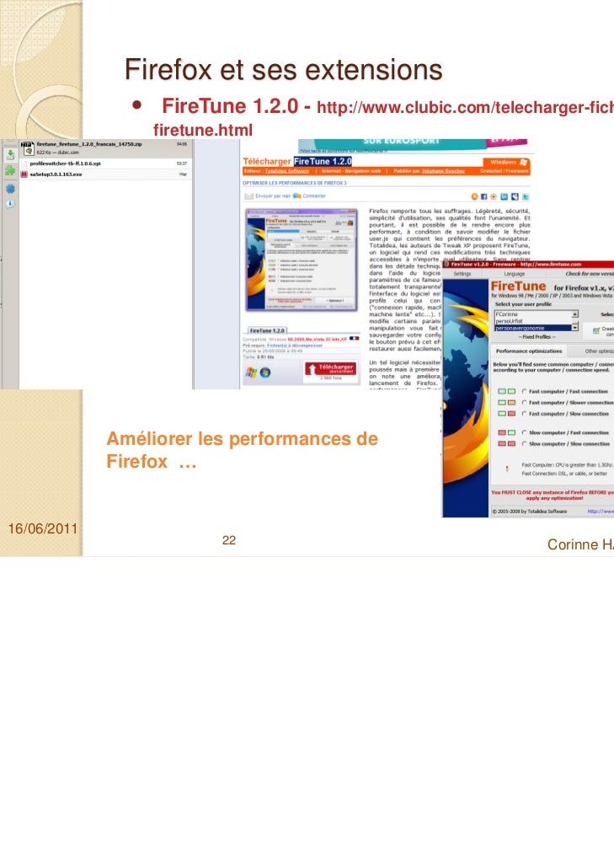Image resolution: width=614 pixels, height=868 pixels.
Task: Click profile list scroll-up arrow
Action: point(574,313)
